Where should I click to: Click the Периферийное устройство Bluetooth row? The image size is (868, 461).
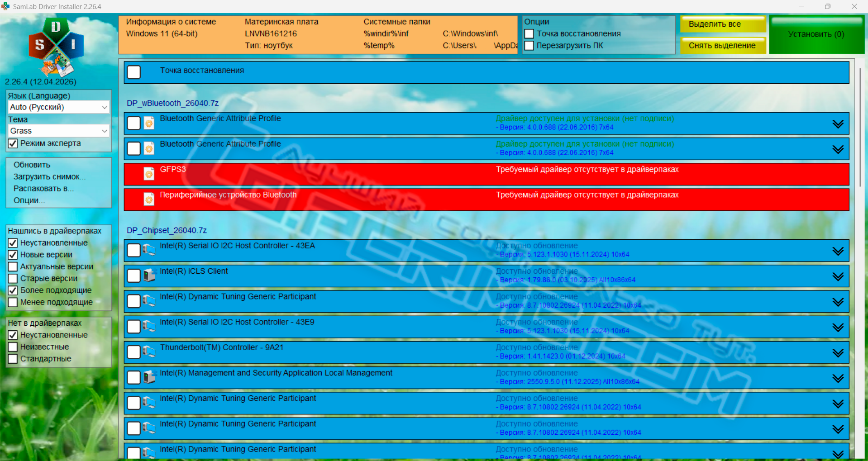tap(486, 200)
